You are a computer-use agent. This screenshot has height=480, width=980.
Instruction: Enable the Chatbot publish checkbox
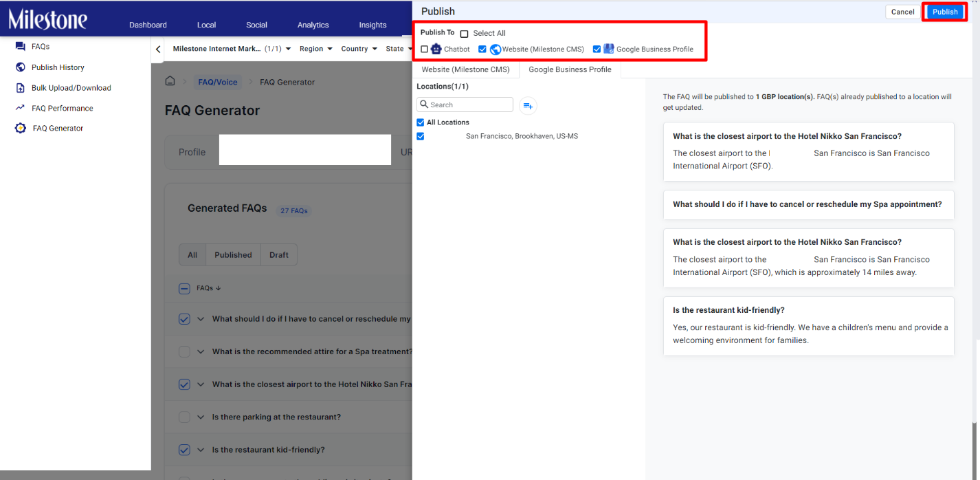424,50
